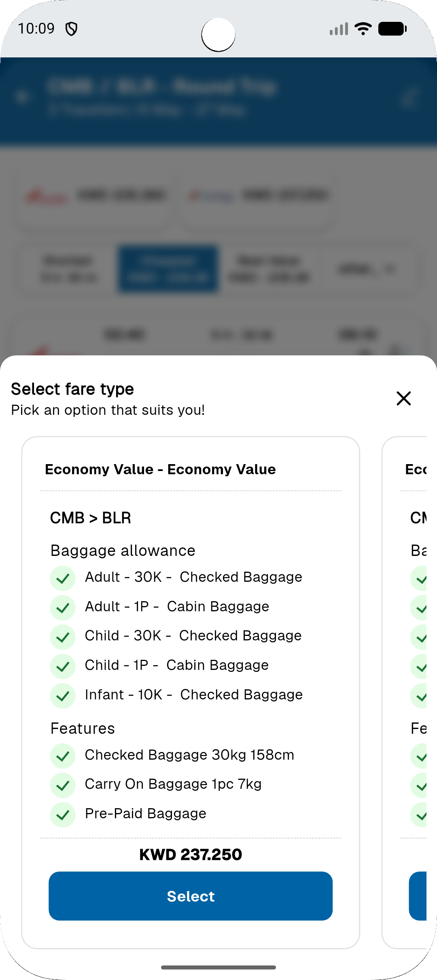This screenshot has height=980, width=437.
Task: Click the Adult 30K Checked Baggage checkmark
Action: 63,579
